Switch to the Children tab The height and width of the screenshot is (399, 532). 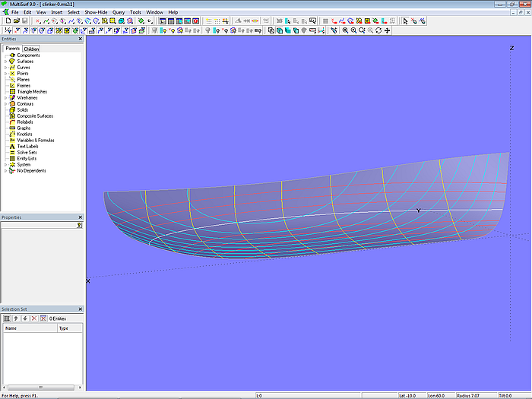pos(31,49)
